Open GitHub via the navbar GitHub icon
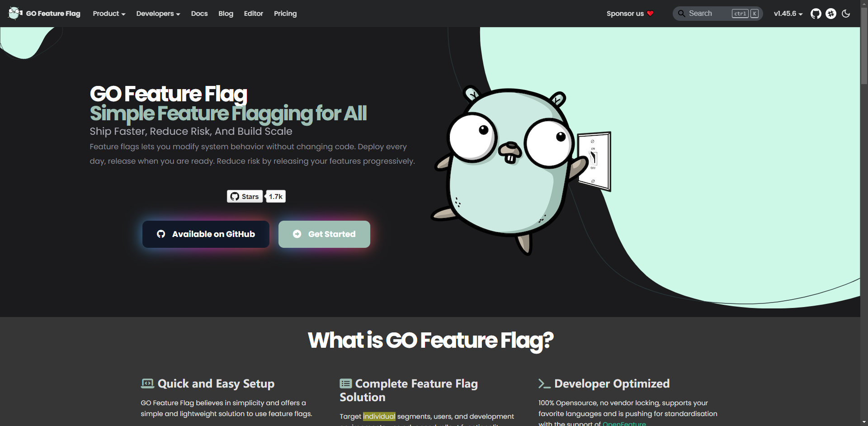The width and height of the screenshot is (868, 426). pos(816,14)
